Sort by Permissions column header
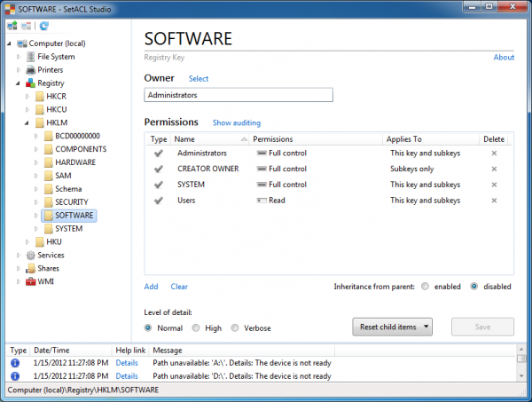Viewport: 532px width, 402px height. [x=316, y=139]
